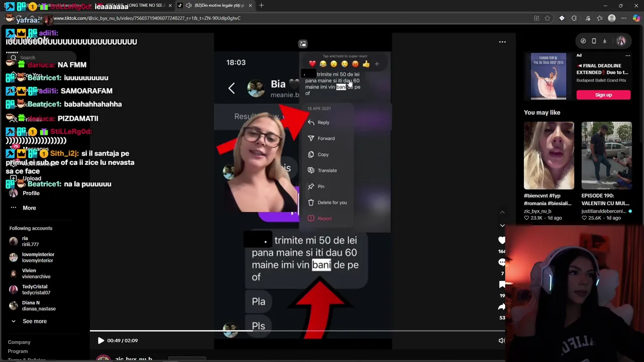Image resolution: width=644 pixels, height=362 pixels.
Task: Open the Program footer link
Action: click(18, 351)
